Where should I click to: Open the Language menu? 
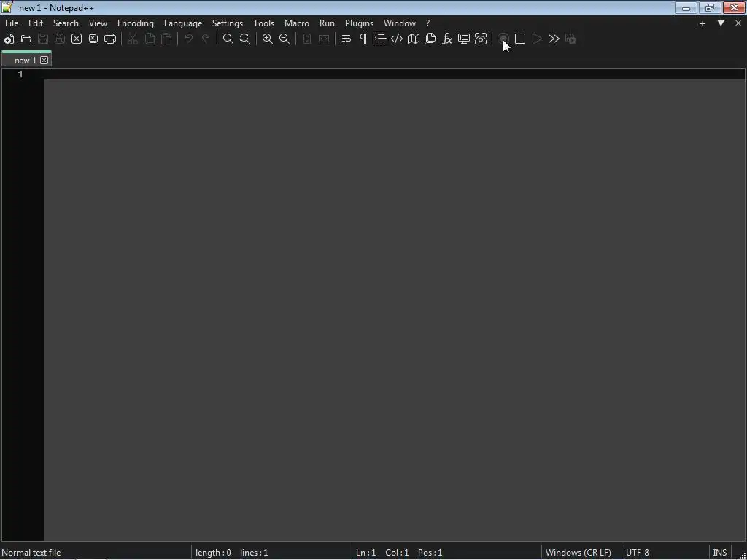click(x=183, y=23)
